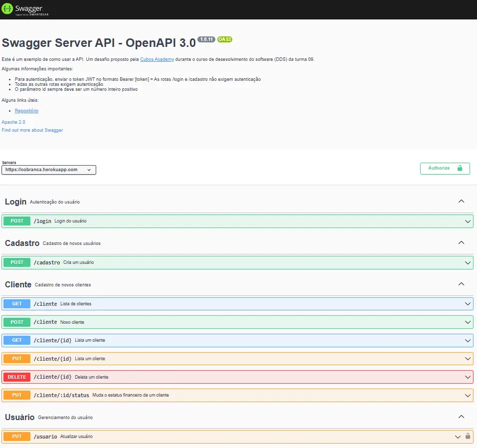The image size is (477, 448).
Task: Click the PUT badge of /cliente/:id/status
Action: 17,395
